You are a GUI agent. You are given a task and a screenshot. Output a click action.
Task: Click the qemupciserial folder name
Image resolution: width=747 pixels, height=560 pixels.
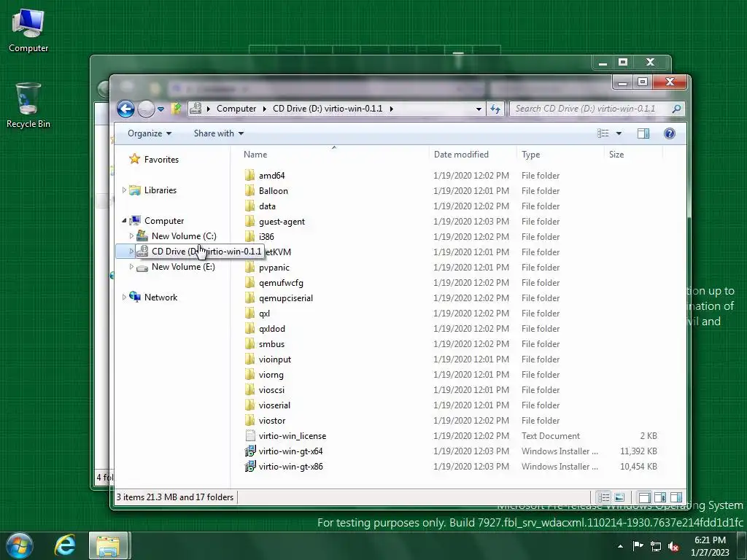(286, 298)
